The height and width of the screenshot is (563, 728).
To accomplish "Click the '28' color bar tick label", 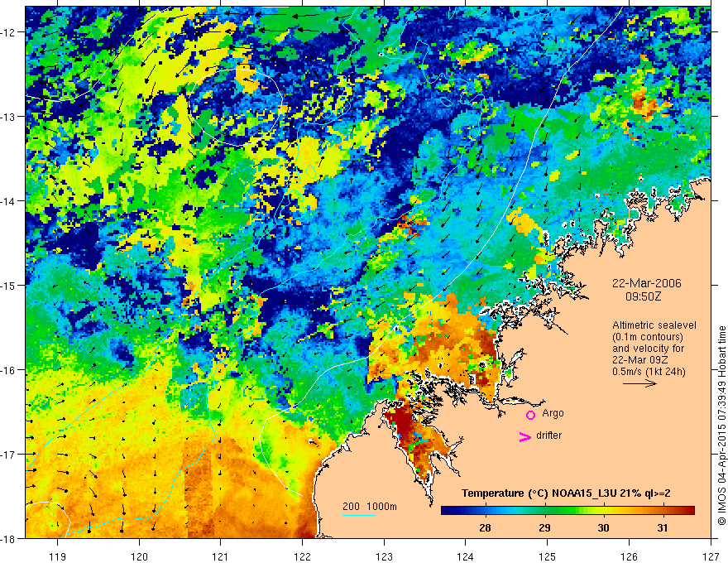I will pyautogui.click(x=485, y=527).
